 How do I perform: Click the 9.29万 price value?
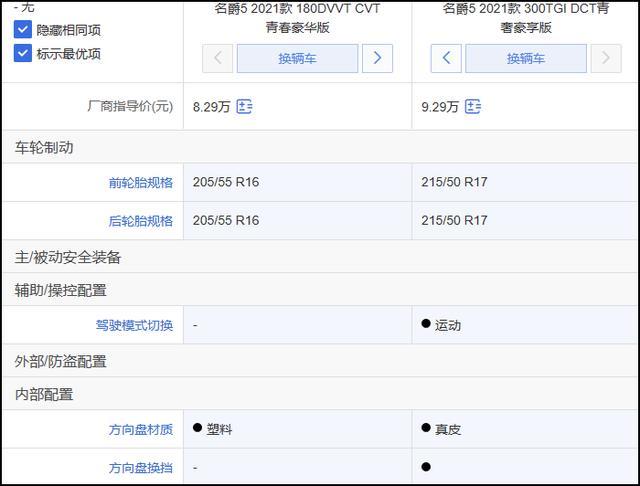click(x=440, y=107)
